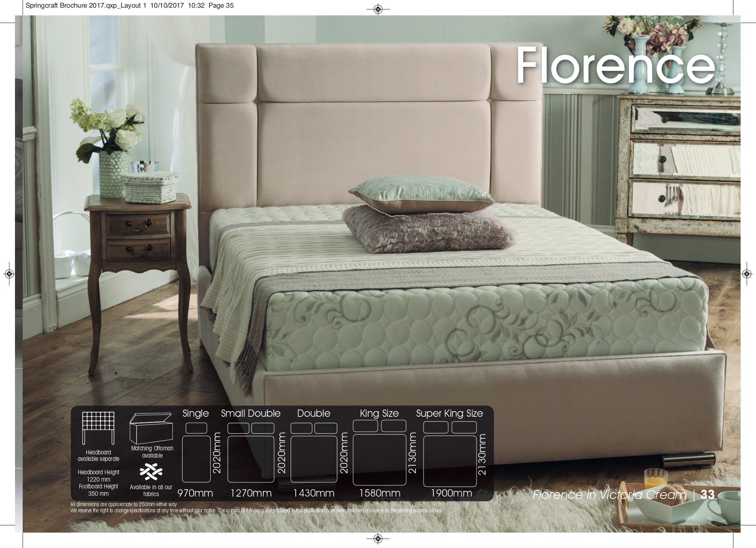Select the King Size heading label
This screenshot has width=756, height=548.
click(379, 414)
